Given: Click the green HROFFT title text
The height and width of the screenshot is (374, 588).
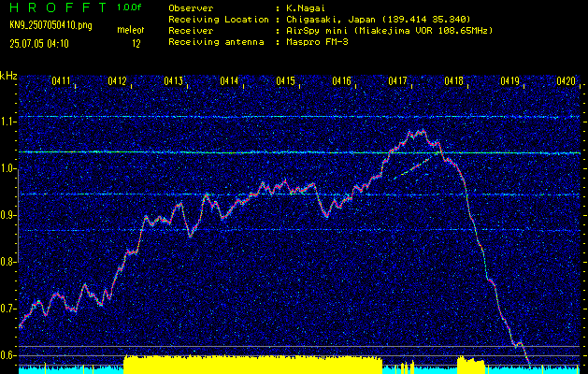Looking at the screenshot, I should click(58, 7).
